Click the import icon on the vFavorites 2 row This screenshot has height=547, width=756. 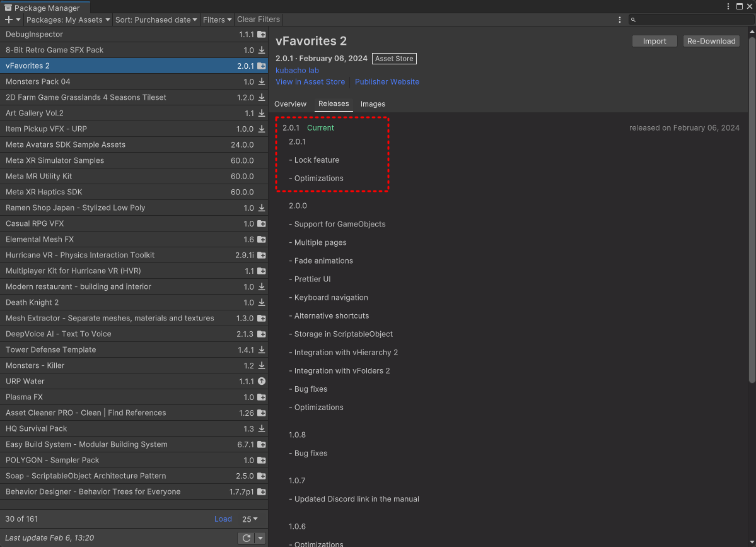261,66
